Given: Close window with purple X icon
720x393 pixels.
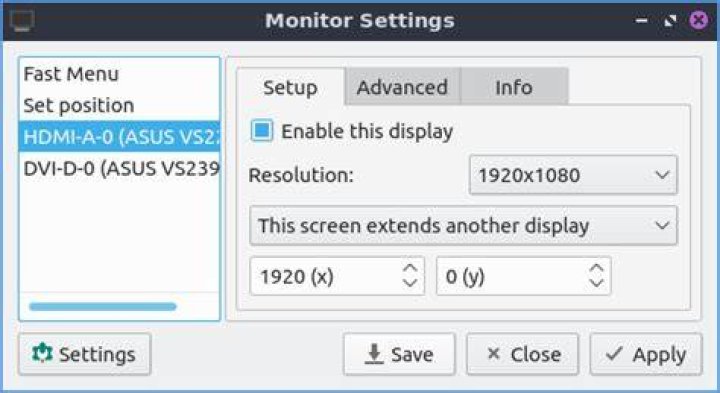Looking at the screenshot, I should coord(698,20).
